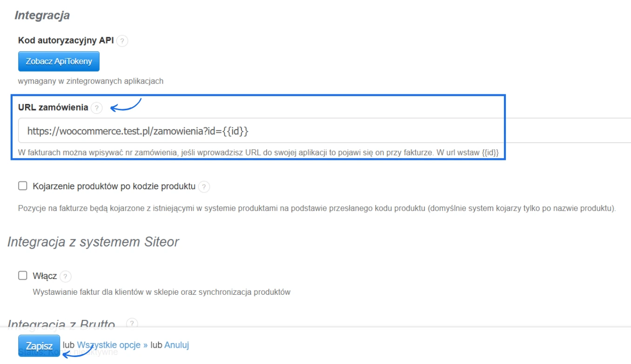Click the Kojarzenie produktów po kodzie produktu label text
The width and height of the screenshot is (631, 364).
coord(114,186)
